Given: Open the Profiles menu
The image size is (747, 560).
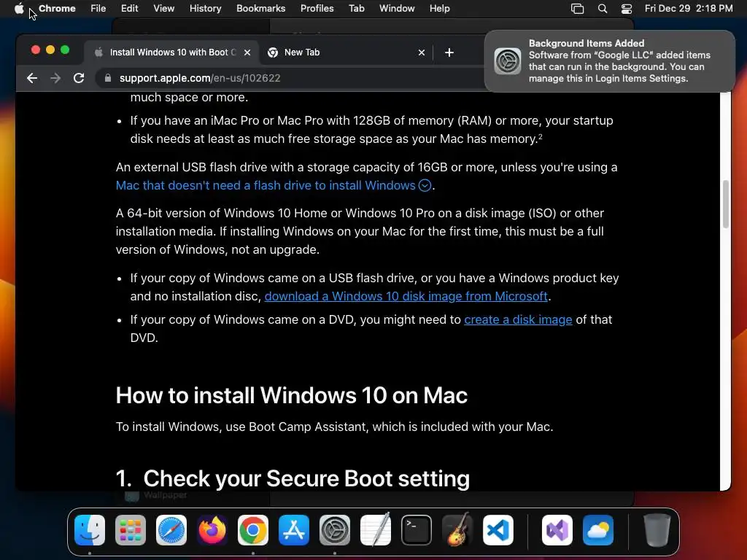Looking at the screenshot, I should (x=317, y=9).
